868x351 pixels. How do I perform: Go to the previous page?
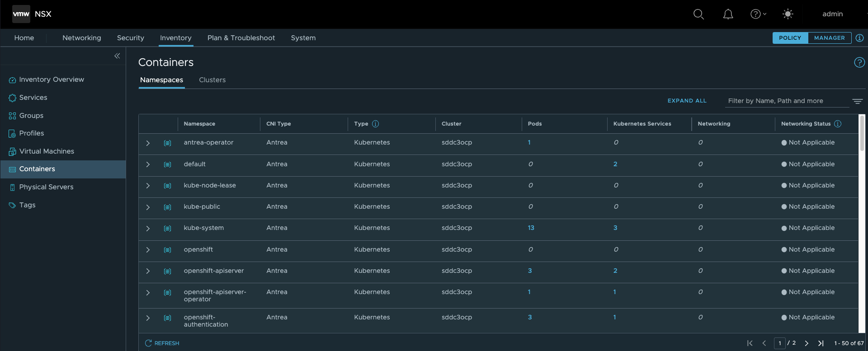point(764,343)
